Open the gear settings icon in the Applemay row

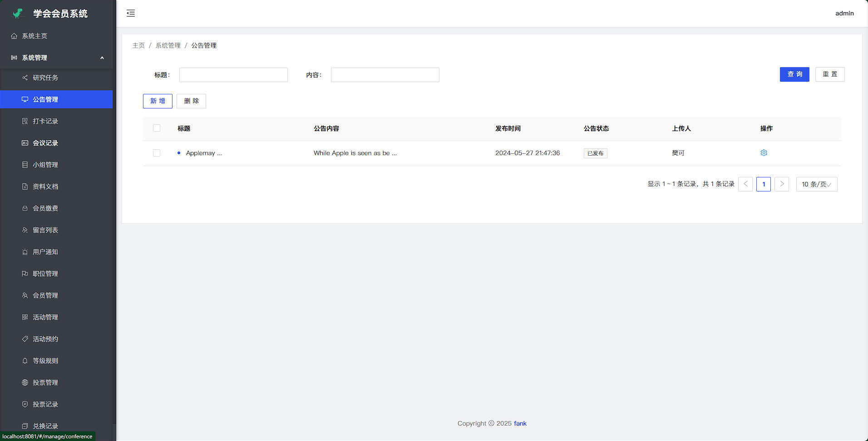click(x=764, y=153)
